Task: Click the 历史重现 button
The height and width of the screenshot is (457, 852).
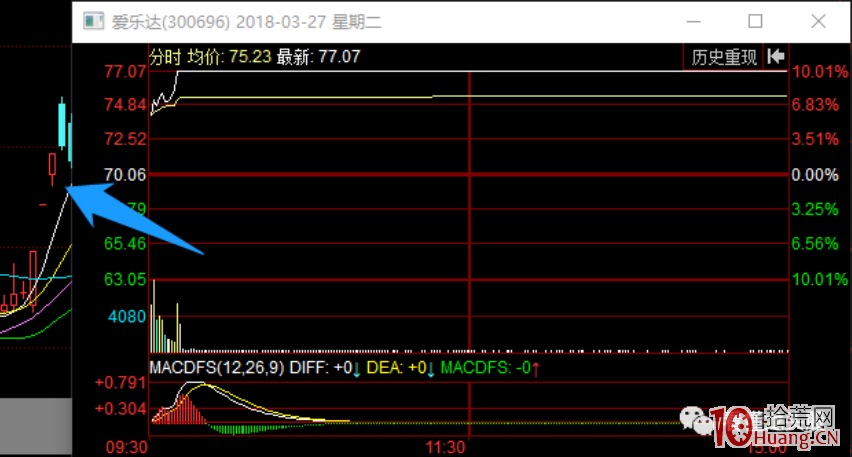Action: (723, 57)
